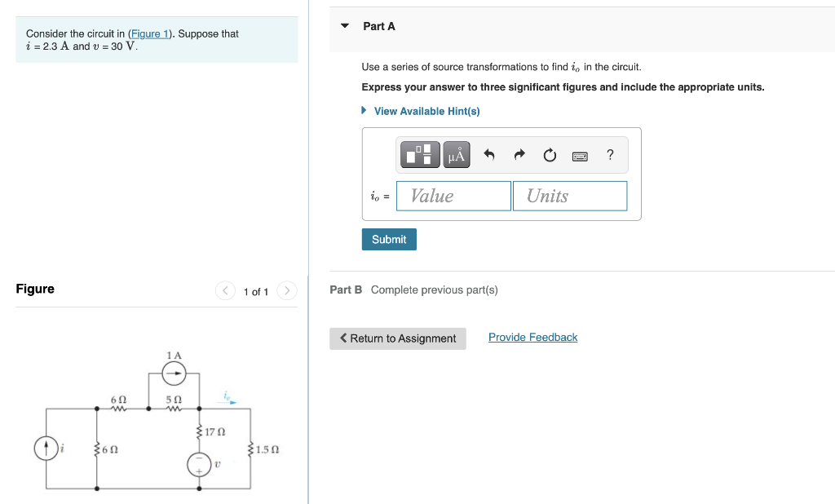Image resolution: width=835 pixels, height=504 pixels.
Task: Select the math templates icon
Action: 419,154
